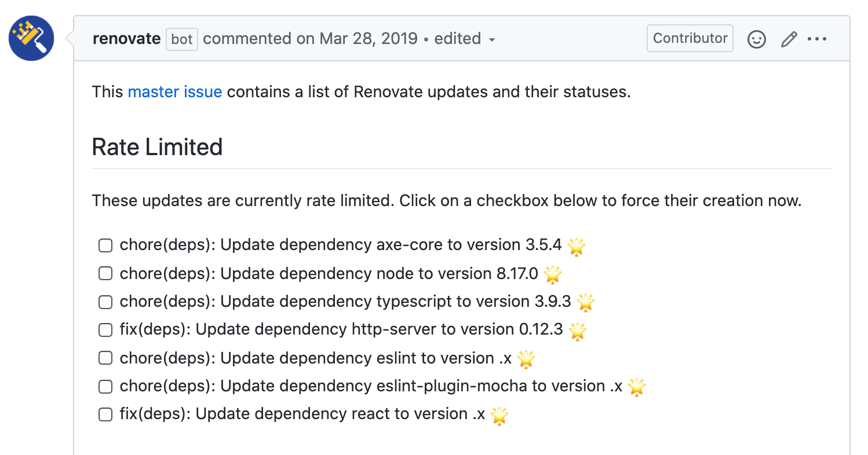The width and height of the screenshot is (868, 455).
Task: Open the add reaction emoji picker
Action: tap(756, 39)
